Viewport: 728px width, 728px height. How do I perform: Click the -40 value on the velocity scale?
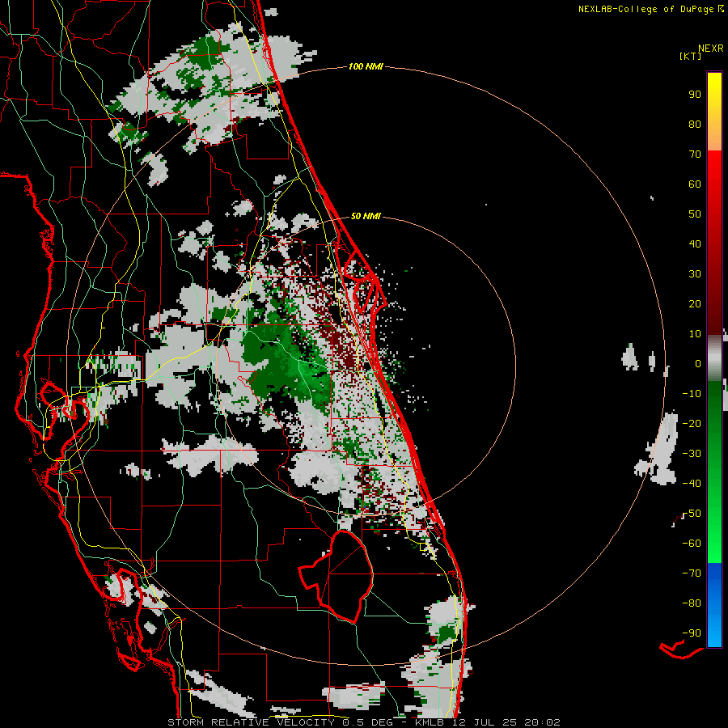tap(692, 484)
